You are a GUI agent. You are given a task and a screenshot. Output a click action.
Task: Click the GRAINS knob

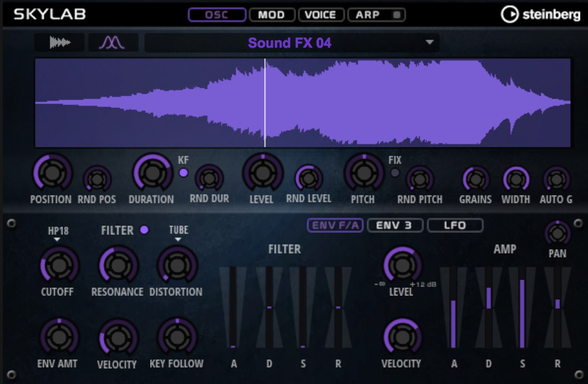tap(475, 179)
